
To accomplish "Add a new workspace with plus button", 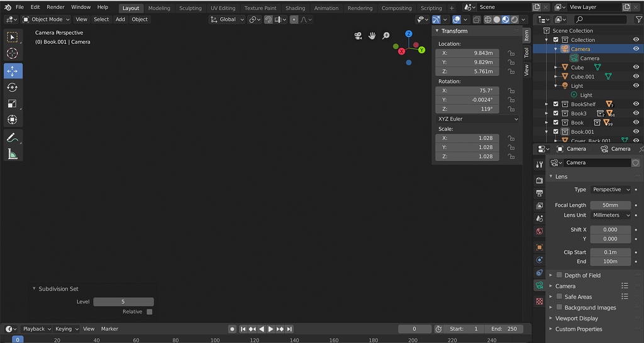I will click(x=452, y=8).
